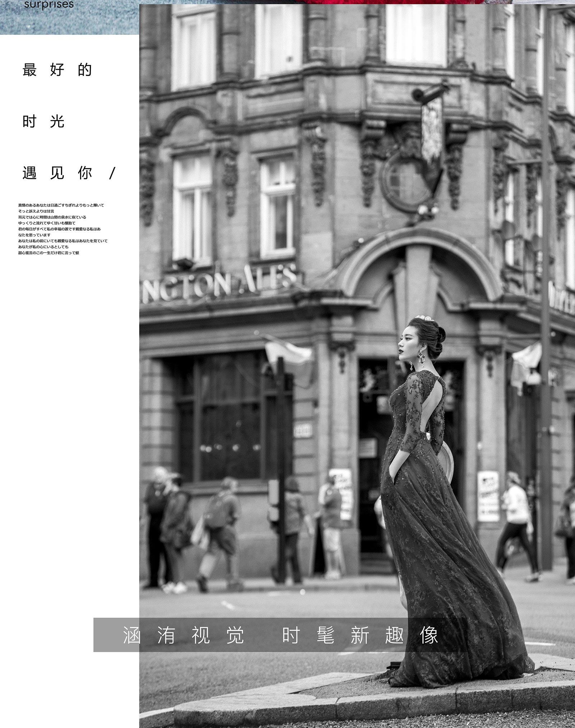Click the woman's dangling earring
This screenshot has width=575, height=728.
click(x=421, y=358)
